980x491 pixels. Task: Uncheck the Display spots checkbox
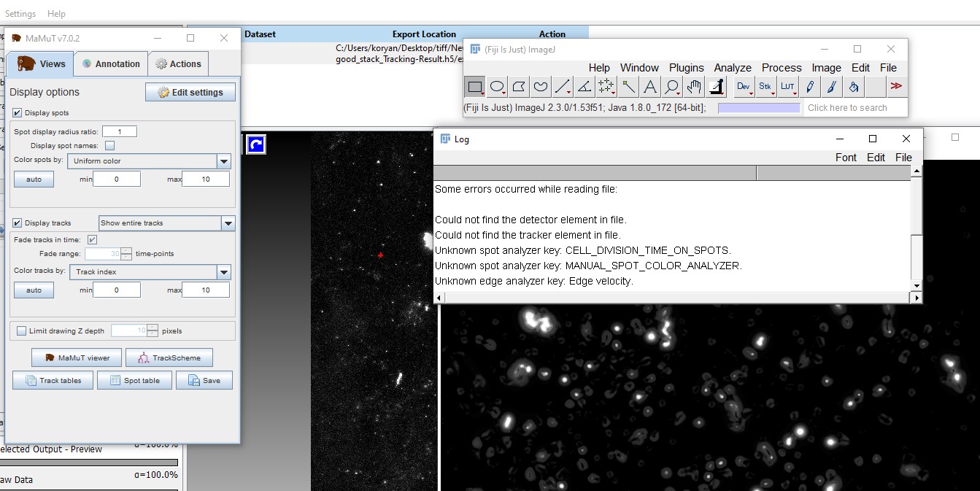[16, 112]
